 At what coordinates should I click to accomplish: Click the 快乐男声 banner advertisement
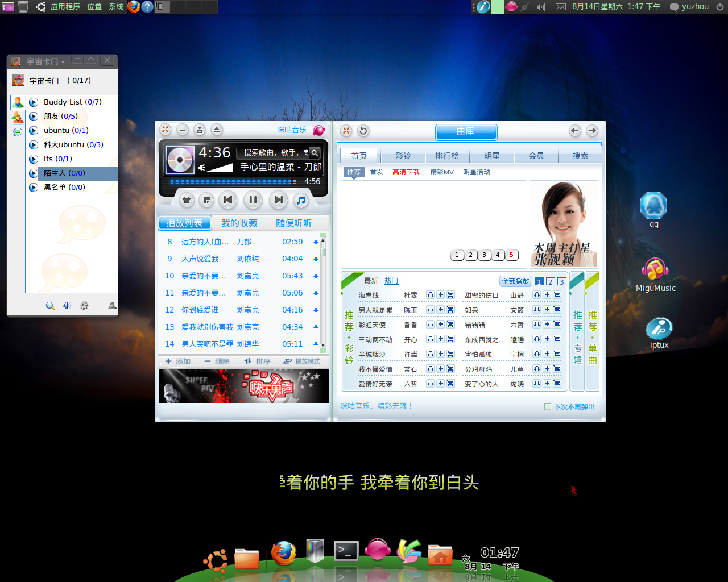pyautogui.click(x=243, y=386)
